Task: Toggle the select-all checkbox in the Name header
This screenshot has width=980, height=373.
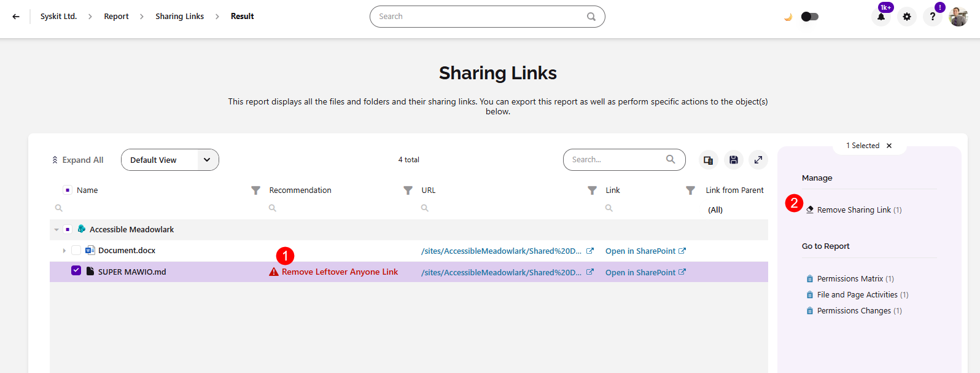Action: click(x=68, y=190)
